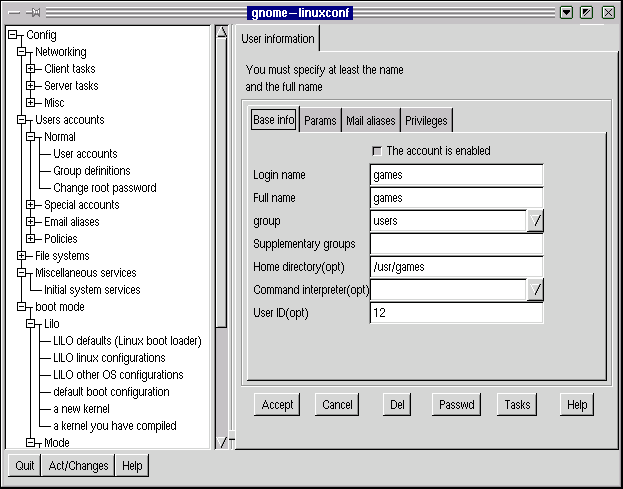Open 'LILO linux configurations' item

[109, 358]
